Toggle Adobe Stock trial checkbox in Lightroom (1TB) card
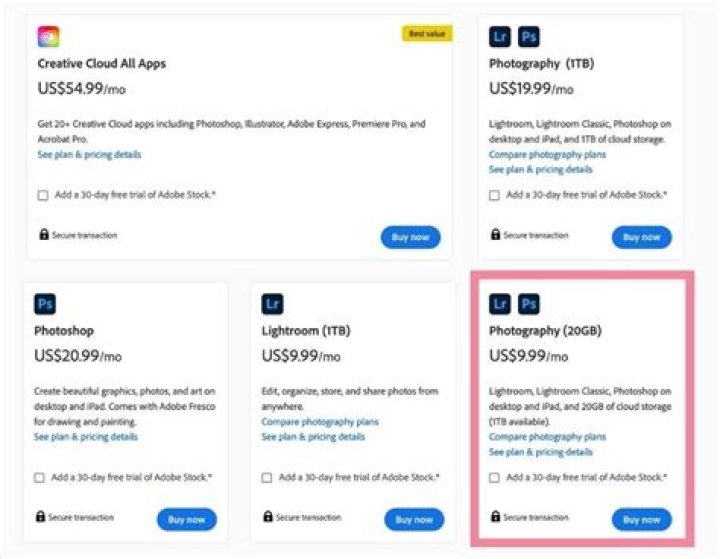This screenshot has height=559, width=720. (x=267, y=478)
